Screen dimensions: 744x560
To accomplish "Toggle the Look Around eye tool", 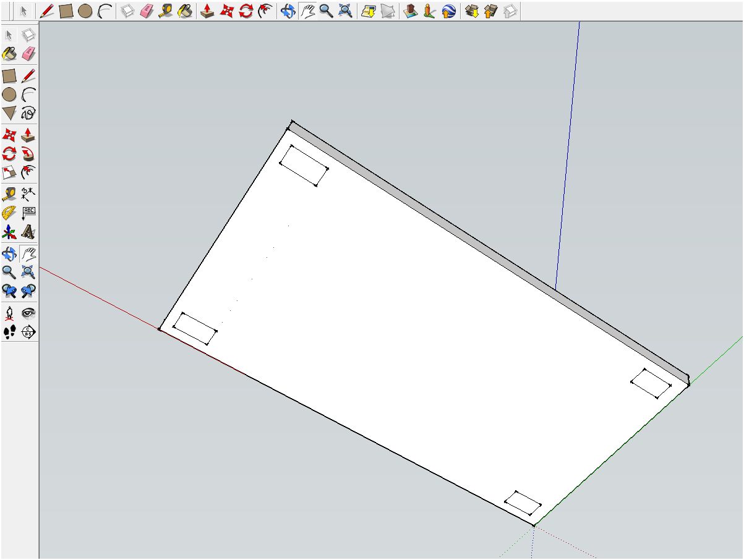I will tap(27, 312).
